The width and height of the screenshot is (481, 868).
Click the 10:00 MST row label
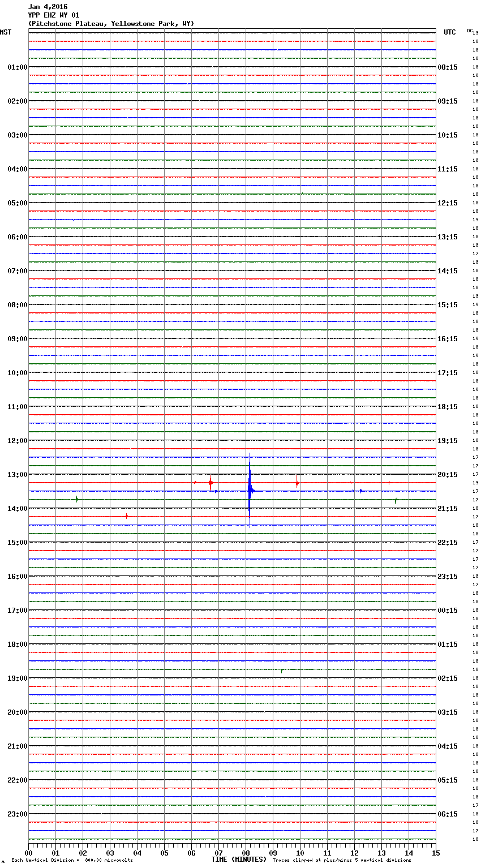[18, 373]
